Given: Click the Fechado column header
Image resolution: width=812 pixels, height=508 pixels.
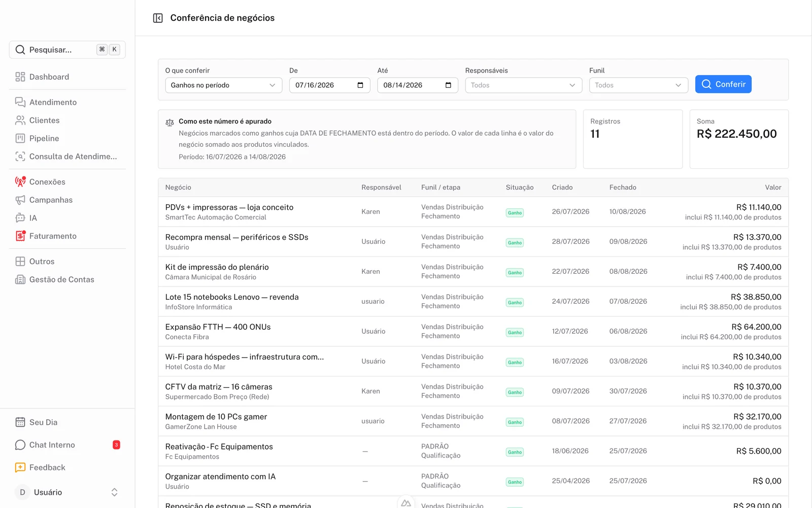Looking at the screenshot, I should (x=623, y=187).
